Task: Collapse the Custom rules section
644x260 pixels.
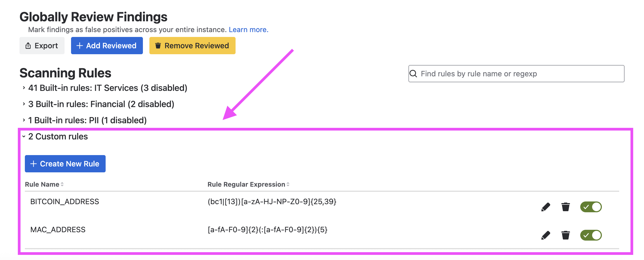Action: click(x=24, y=136)
